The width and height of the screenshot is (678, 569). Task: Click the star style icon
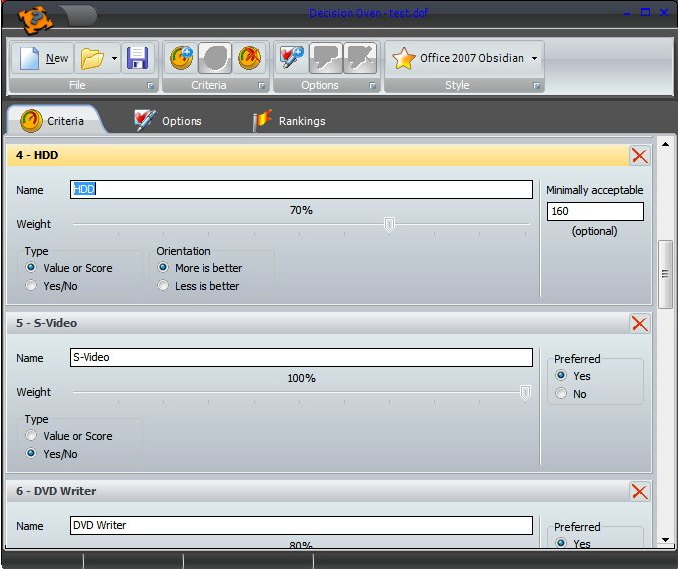(403, 58)
